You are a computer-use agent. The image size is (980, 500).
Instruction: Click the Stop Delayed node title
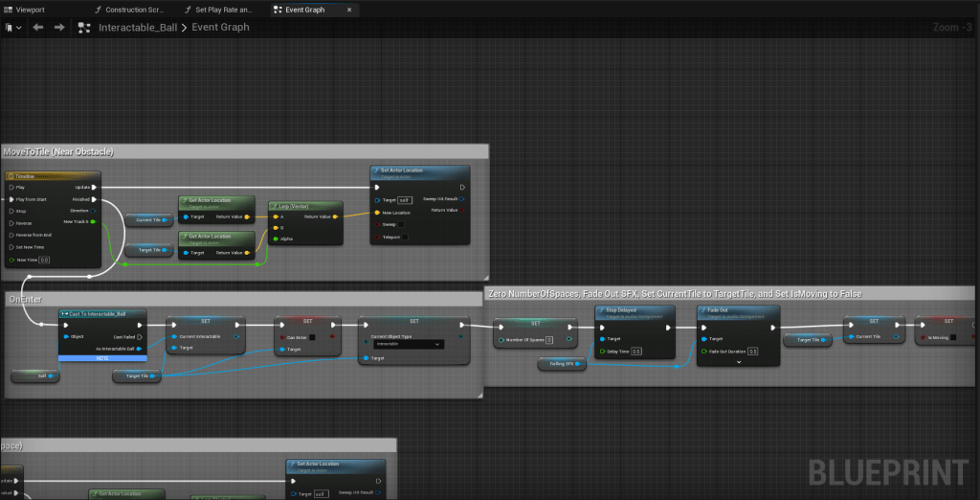[621, 310]
